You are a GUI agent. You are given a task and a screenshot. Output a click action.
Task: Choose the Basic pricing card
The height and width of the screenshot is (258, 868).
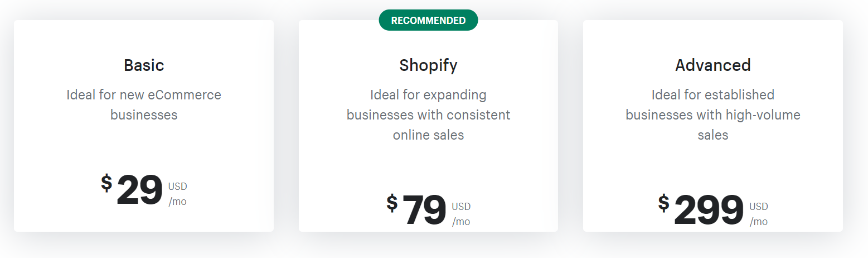[x=144, y=126]
